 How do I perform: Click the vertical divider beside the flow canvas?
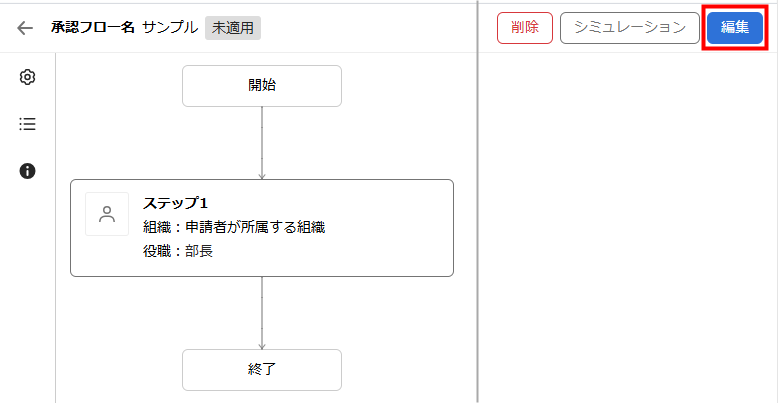click(478, 220)
